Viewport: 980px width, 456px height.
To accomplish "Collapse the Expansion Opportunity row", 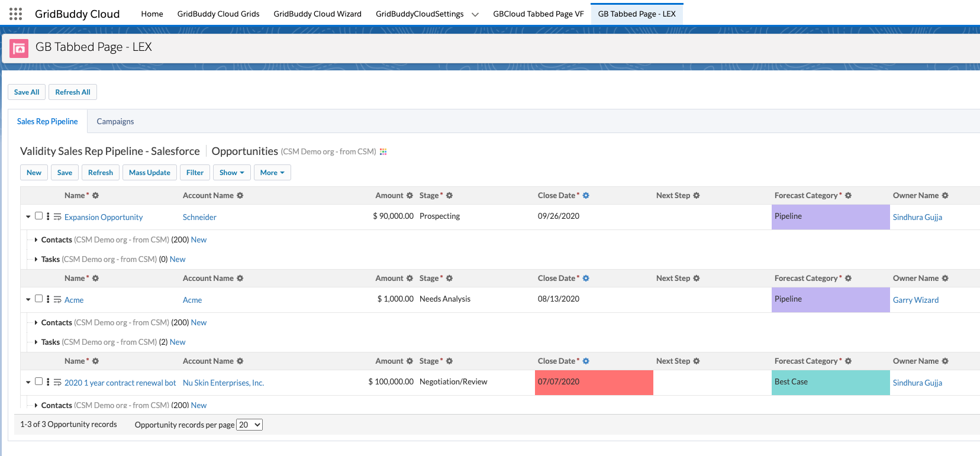I will (x=28, y=217).
